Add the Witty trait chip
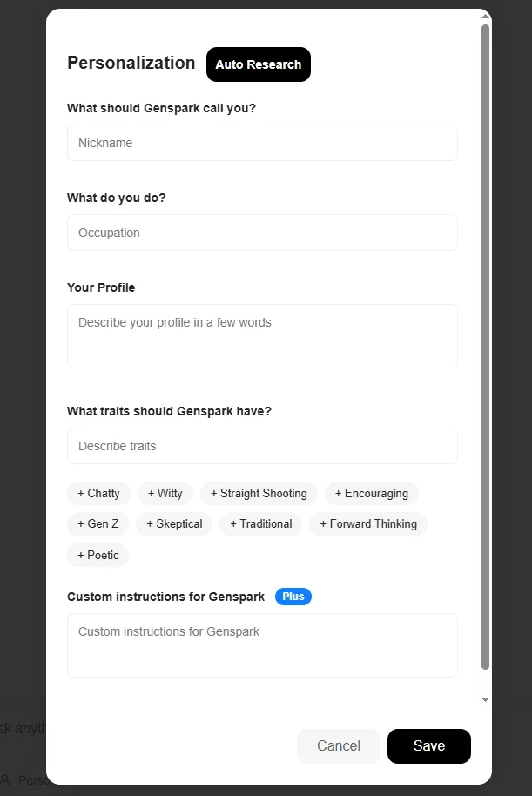This screenshot has width=532, height=796. tap(165, 494)
